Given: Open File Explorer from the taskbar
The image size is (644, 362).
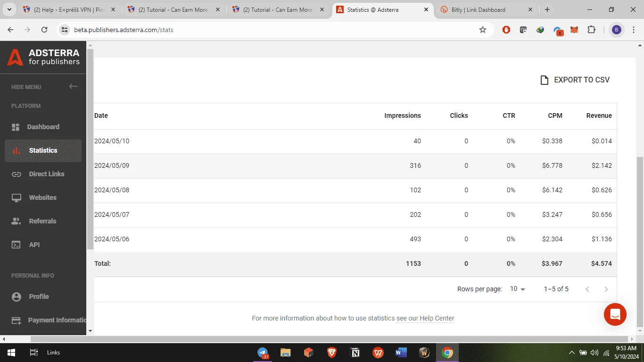Looking at the screenshot, I should 286,353.
